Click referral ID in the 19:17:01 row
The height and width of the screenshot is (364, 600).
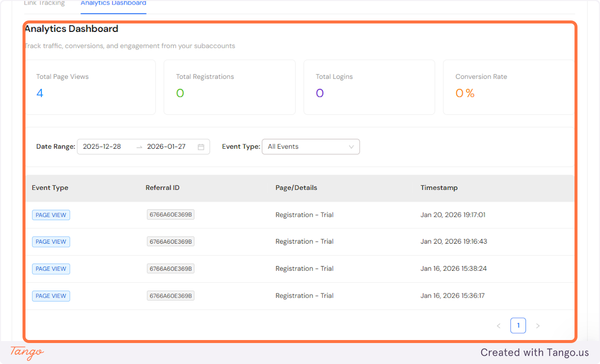pyautogui.click(x=170, y=215)
